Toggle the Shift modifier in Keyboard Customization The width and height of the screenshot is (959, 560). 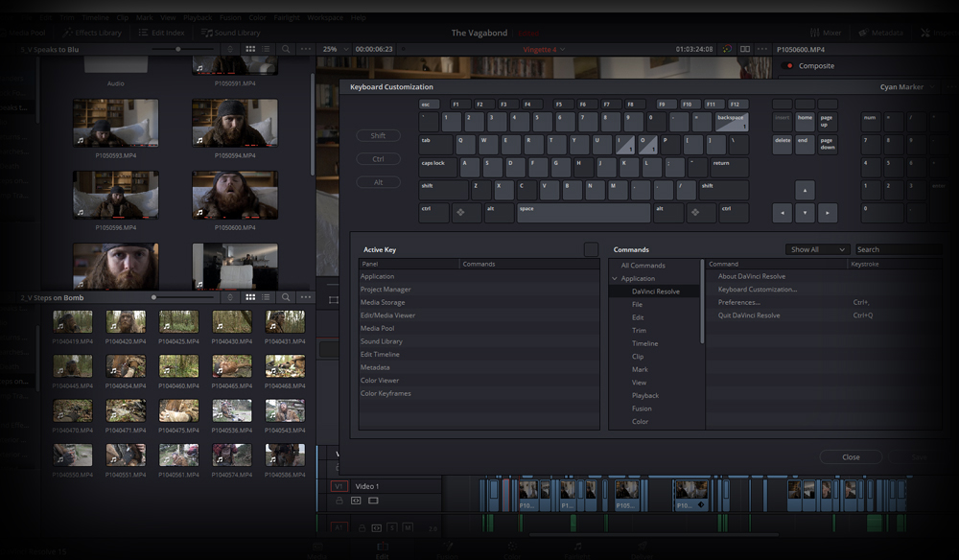pos(379,135)
